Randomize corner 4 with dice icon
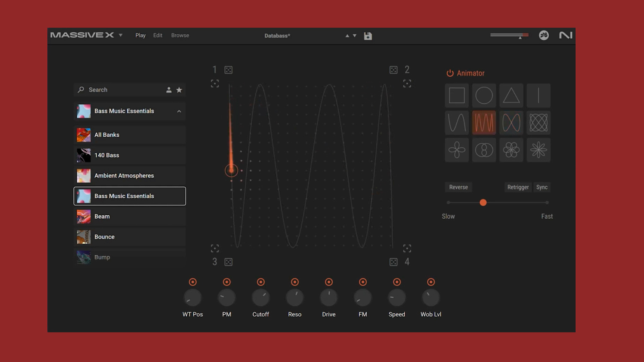The image size is (644, 362). pos(393,262)
